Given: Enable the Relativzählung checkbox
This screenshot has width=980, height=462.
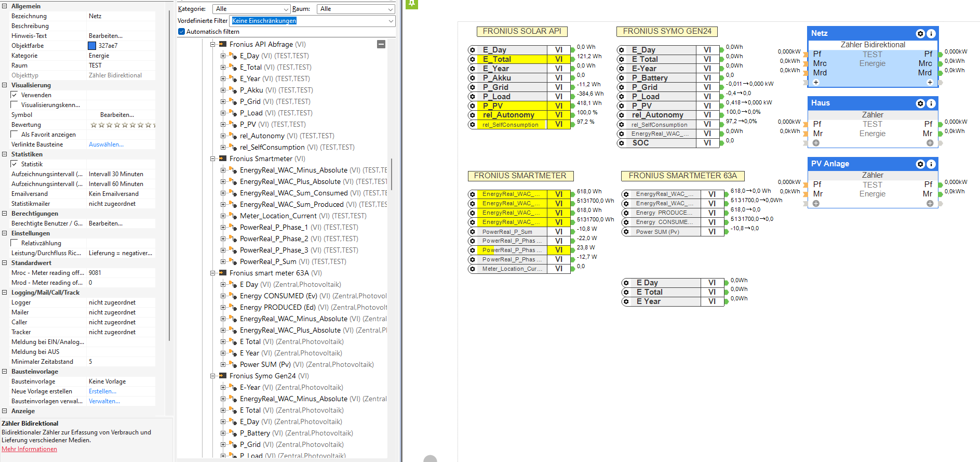Looking at the screenshot, I should tap(15, 243).
